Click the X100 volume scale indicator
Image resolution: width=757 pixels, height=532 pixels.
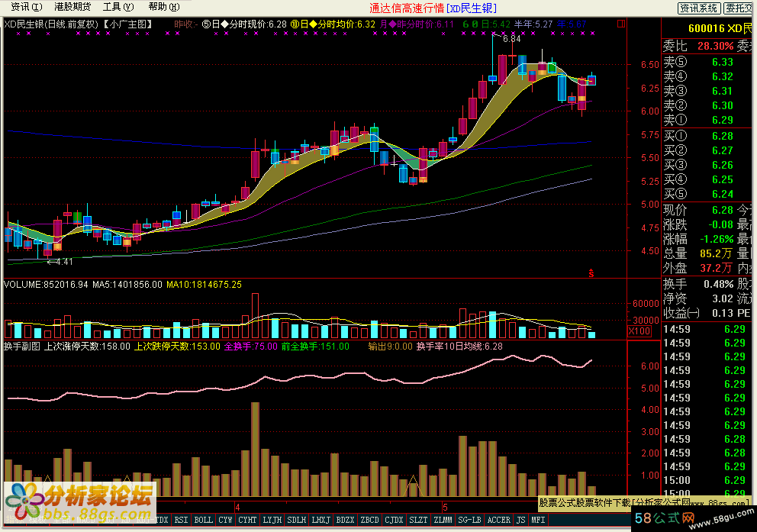pos(639,331)
